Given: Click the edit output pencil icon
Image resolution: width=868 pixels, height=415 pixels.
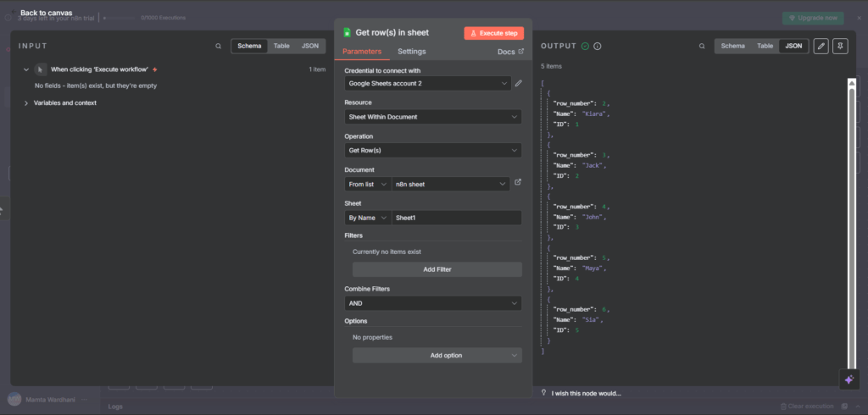Looking at the screenshot, I should (x=821, y=46).
